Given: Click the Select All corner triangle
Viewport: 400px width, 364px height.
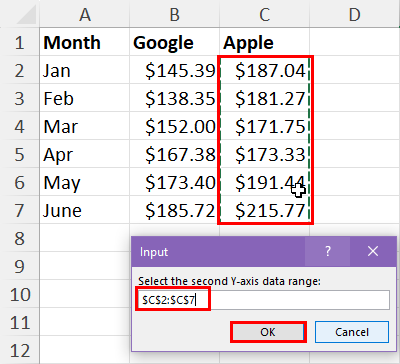Looking at the screenshot, I should (26, 15).
